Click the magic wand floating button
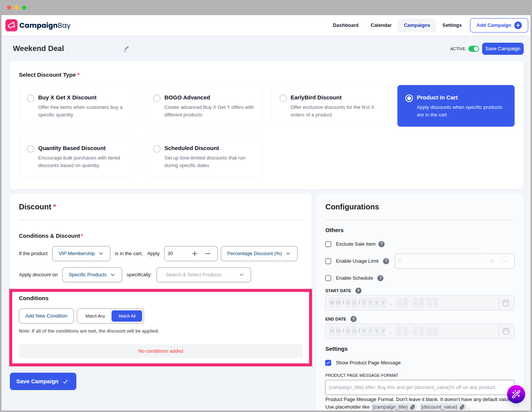This screenshot has width=532, height=412. [516, 394]
